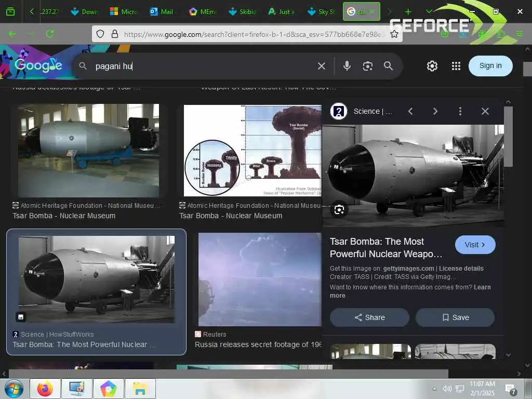Open the Firefox hamburger menu
The height and width of the screenshot is (399, 532).
click(x=520, y=34)
